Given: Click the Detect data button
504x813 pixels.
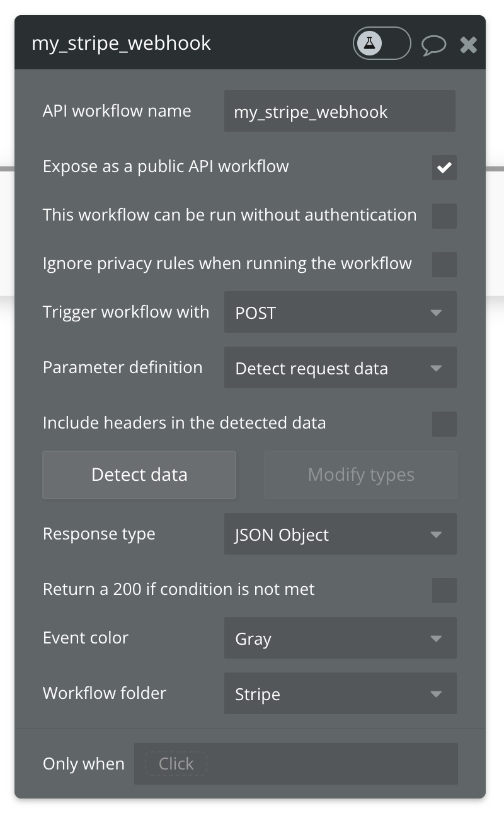Looking at the screenshot, I should click(x=139, y=475).
